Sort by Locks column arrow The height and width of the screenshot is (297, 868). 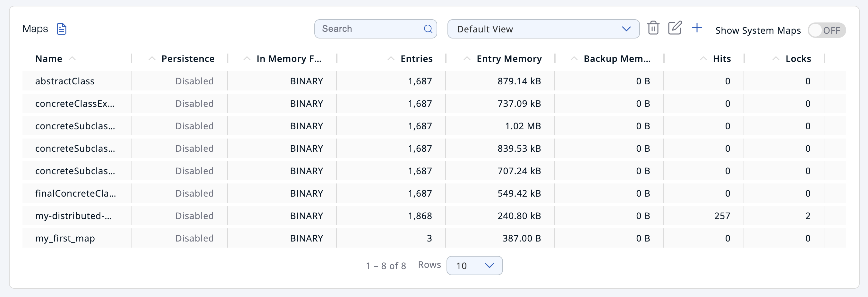[776, 59]
